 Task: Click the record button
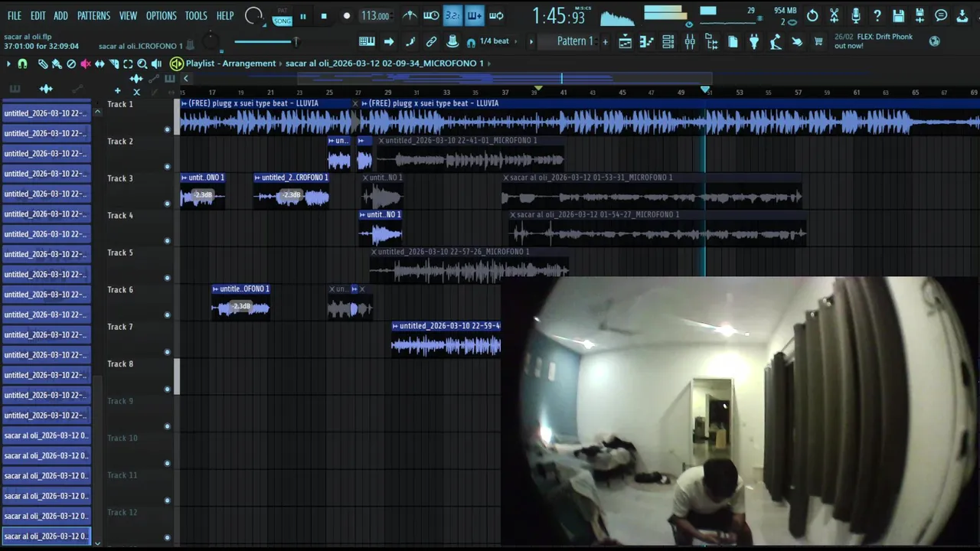click(x=346, y=16)
